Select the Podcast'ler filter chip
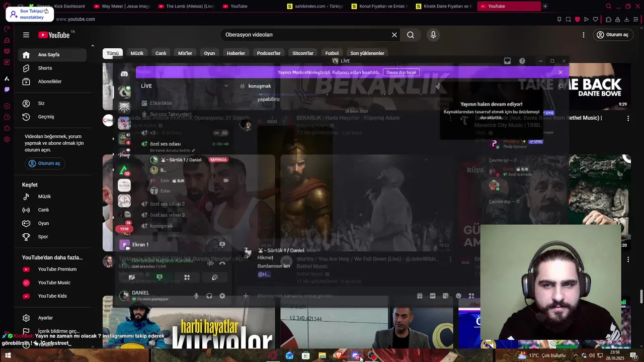Image resolution: width=644 pixels, height=362 pixels. 269,53
